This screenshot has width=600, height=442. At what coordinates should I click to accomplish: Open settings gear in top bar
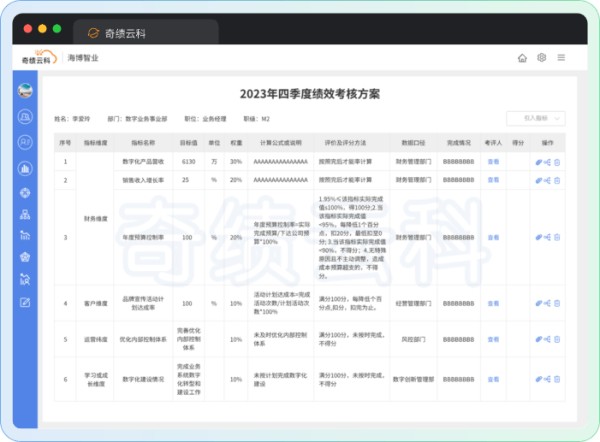click(x=541, y=58)
